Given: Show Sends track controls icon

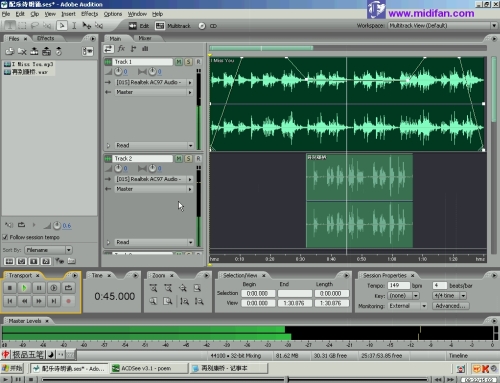Looking at the screenshot, I should tap(133, 49).
